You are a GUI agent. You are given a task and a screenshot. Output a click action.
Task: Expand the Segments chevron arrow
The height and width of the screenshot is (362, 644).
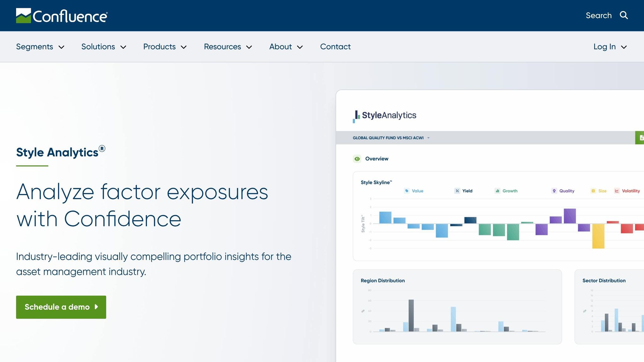(x=62, y=47)
